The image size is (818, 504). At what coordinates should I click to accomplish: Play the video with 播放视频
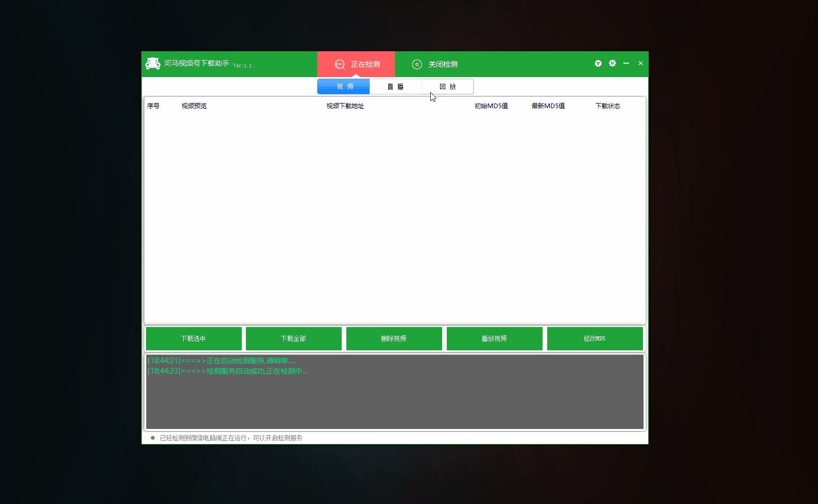pos(494,338)
